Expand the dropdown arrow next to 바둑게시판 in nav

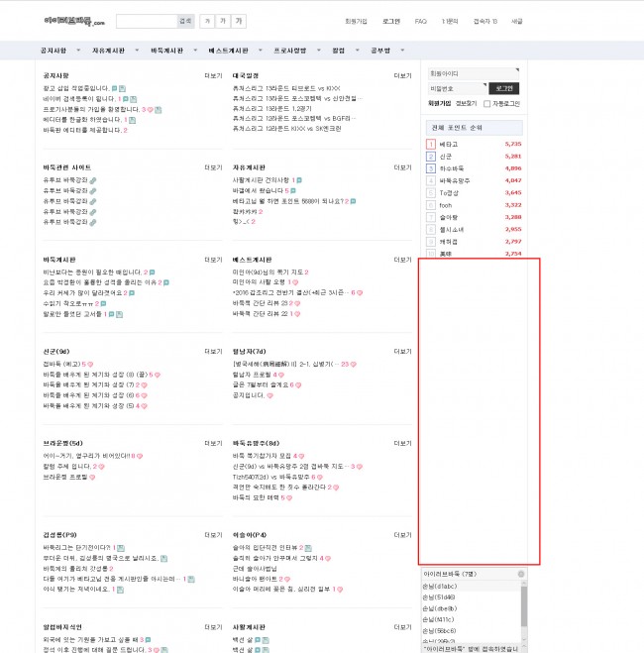pos(195,51)
